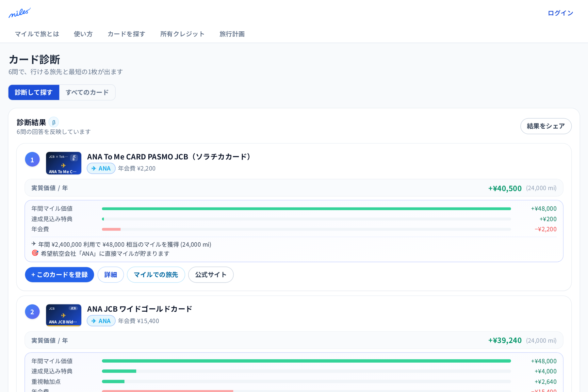Open the マイルで旅とは menu item
The image size is (588, 392).
tap(37, 34)
